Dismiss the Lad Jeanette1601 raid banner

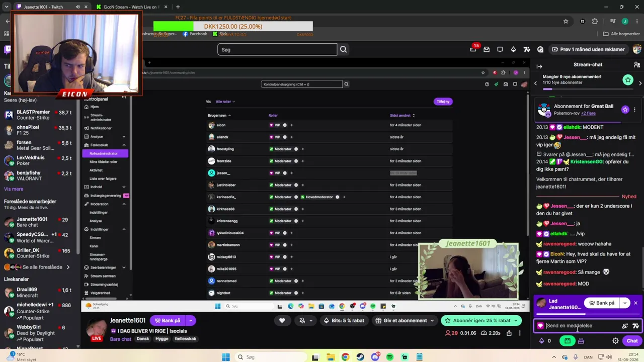[x=635, y=303]
